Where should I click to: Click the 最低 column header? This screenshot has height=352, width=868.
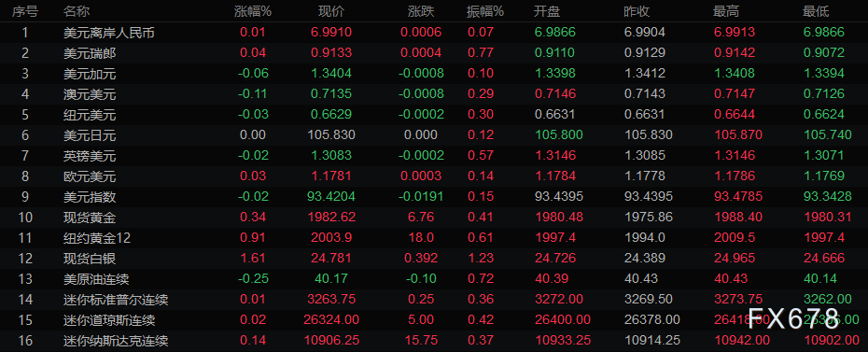(x=816, y=11)
